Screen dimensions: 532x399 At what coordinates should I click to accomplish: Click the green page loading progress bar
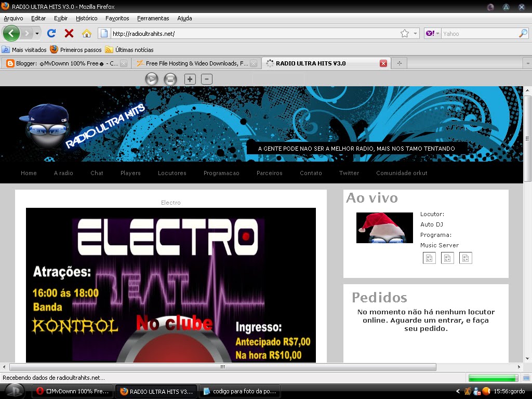tap(494, 378)
